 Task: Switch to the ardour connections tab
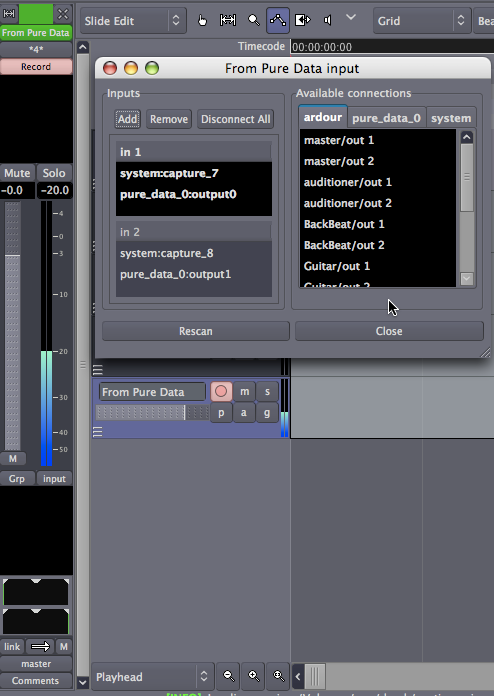323,117
